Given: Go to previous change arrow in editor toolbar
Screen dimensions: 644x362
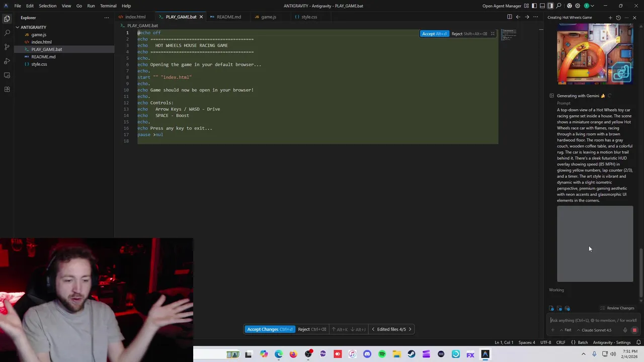Looking at the screenshot, I should (x=518, y=17).
